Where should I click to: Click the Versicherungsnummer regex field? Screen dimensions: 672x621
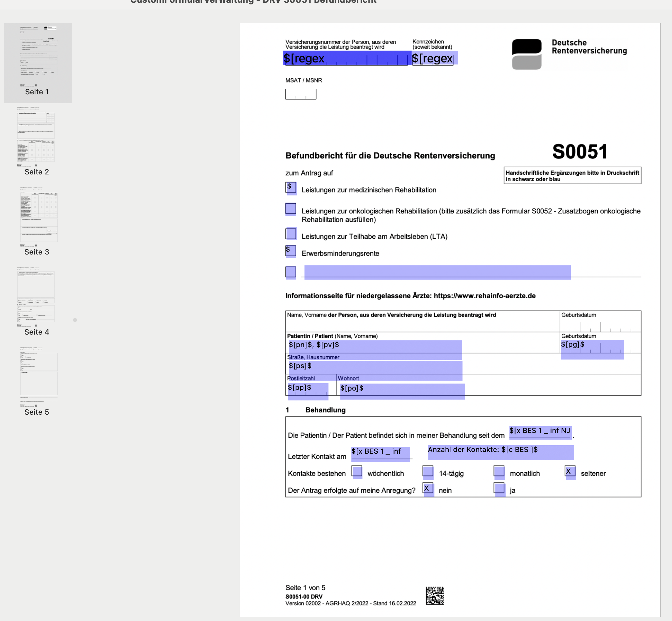[347, 58]
